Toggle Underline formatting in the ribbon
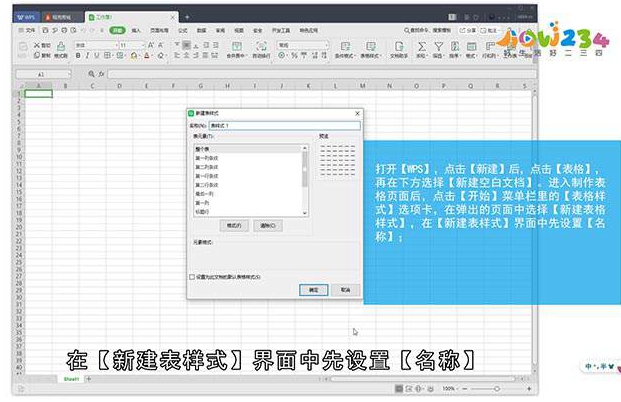This screenshot has width=621, height=402. pos(96,55)
